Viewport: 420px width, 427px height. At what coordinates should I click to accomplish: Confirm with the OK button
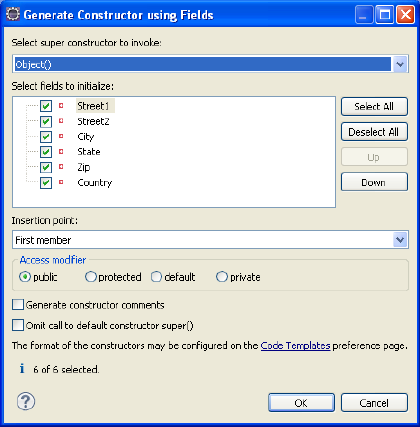pyautogui.click(x=301, y=403)
